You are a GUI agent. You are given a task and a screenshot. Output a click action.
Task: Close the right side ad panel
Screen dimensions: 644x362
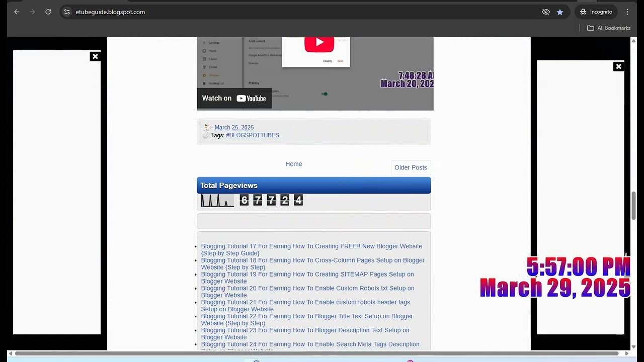619,66
